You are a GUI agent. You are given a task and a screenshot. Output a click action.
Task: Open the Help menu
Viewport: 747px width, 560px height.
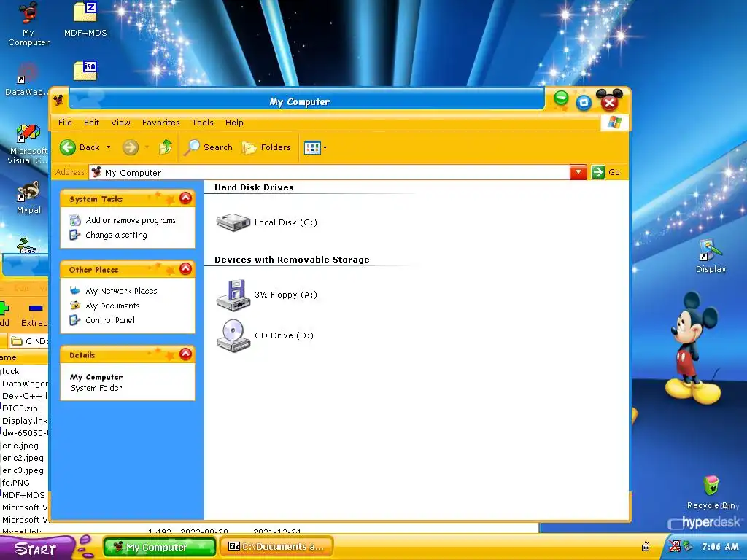234,122
